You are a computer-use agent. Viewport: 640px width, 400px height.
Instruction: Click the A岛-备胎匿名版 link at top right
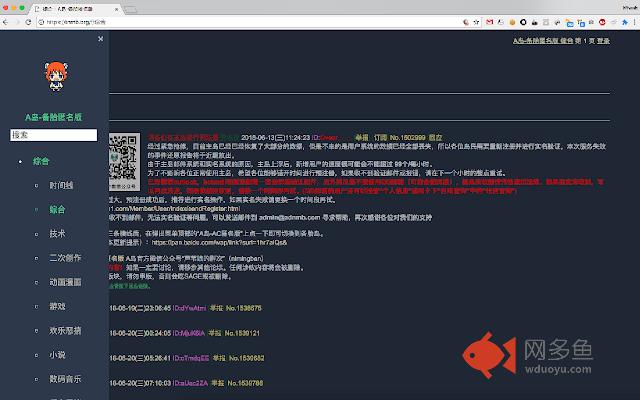pyautogui.click(x=536, y=41)
